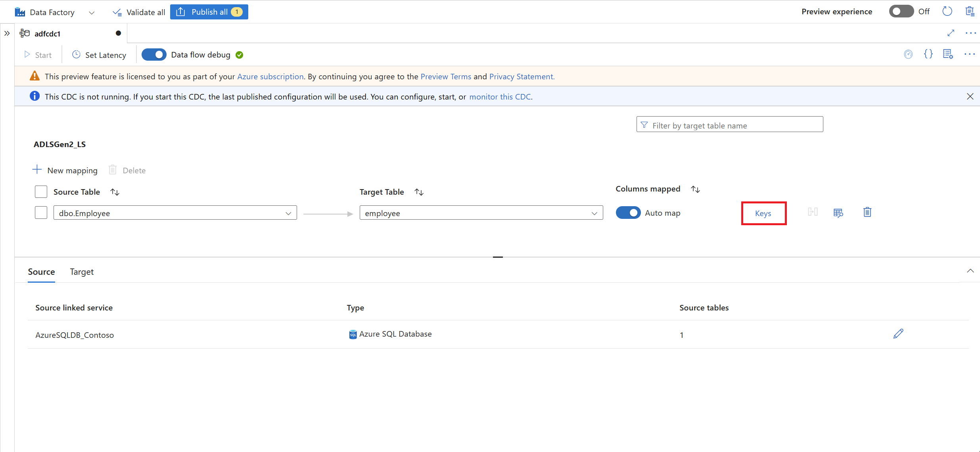Toggle Data flow debug switch
Image resolution: width=980 pixels, height=452 pixels.
154,55
